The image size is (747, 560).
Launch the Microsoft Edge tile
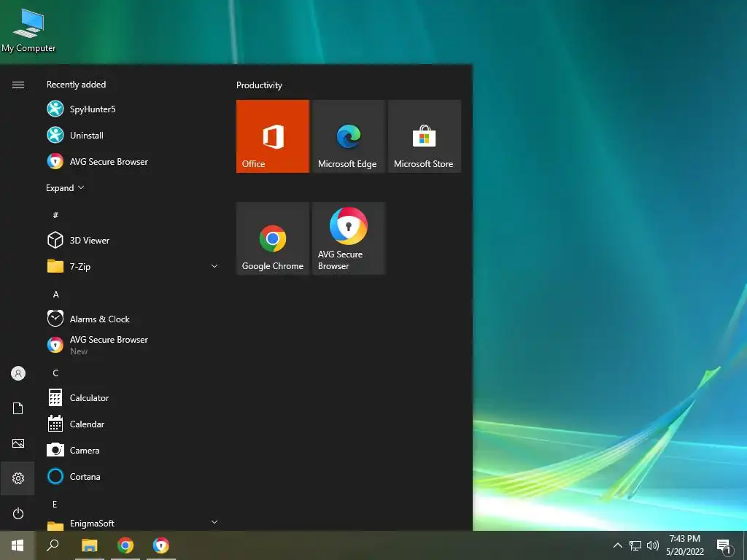click(x=349, y=136)
